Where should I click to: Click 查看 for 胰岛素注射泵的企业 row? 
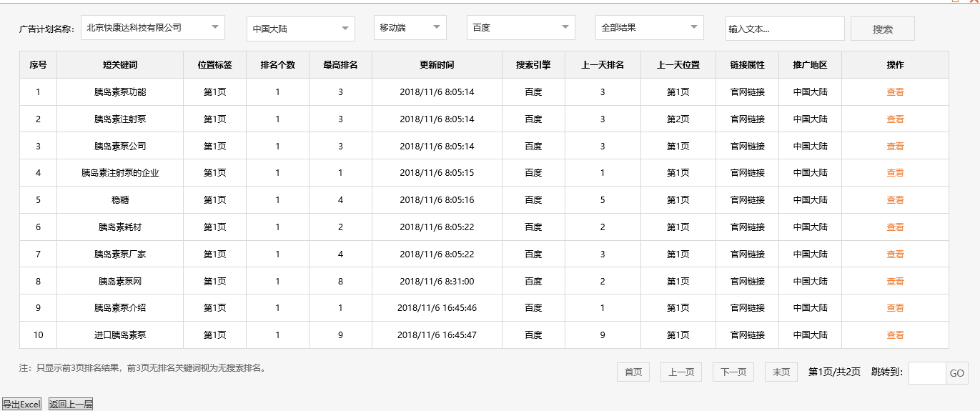click(895, 172)
